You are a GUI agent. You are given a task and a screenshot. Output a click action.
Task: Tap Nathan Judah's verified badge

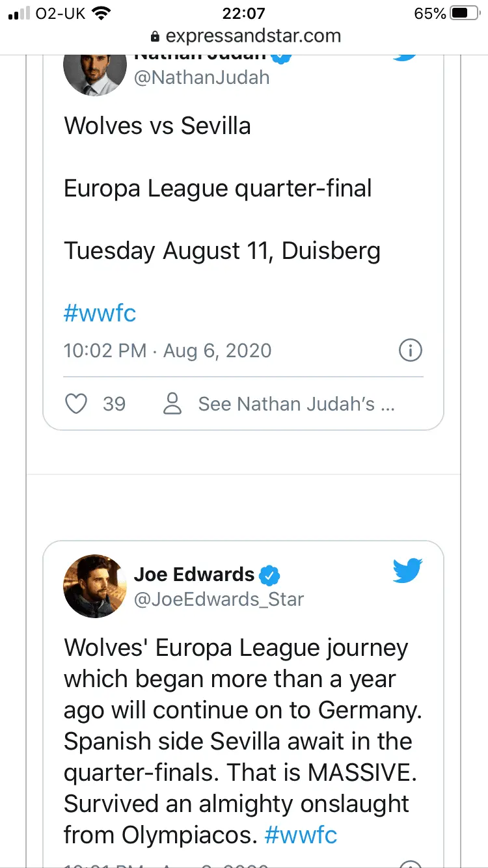coord(281,56)
